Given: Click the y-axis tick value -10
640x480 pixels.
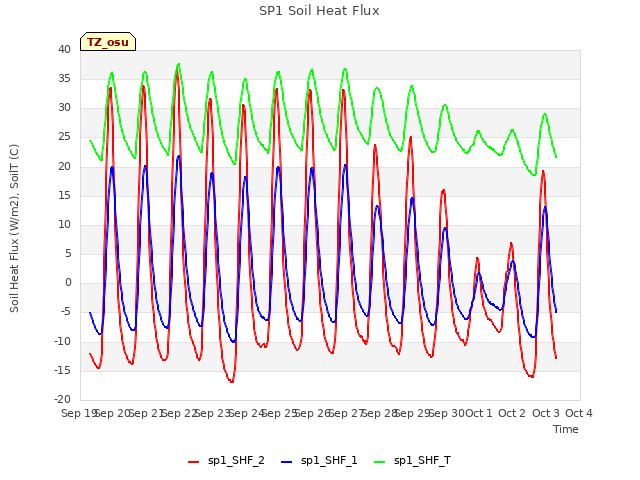Looking at the screenshot, I should 62,341.
